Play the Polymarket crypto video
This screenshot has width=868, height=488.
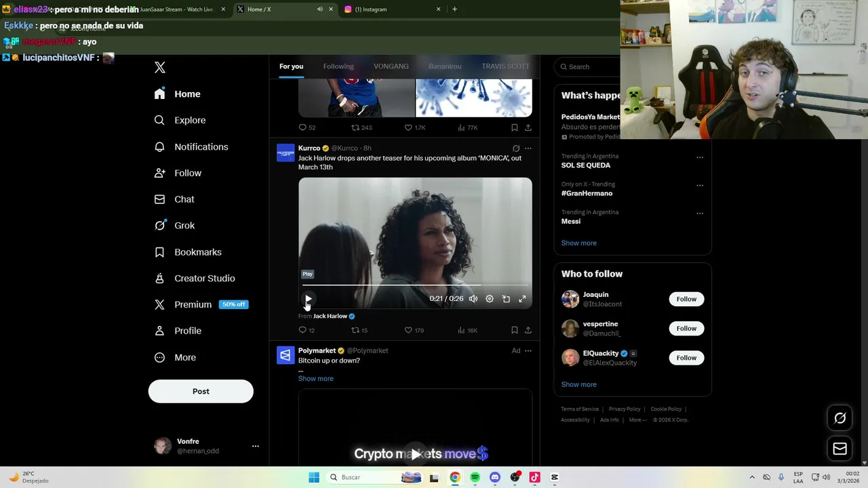pyautogui.click(x=415, y=454)
